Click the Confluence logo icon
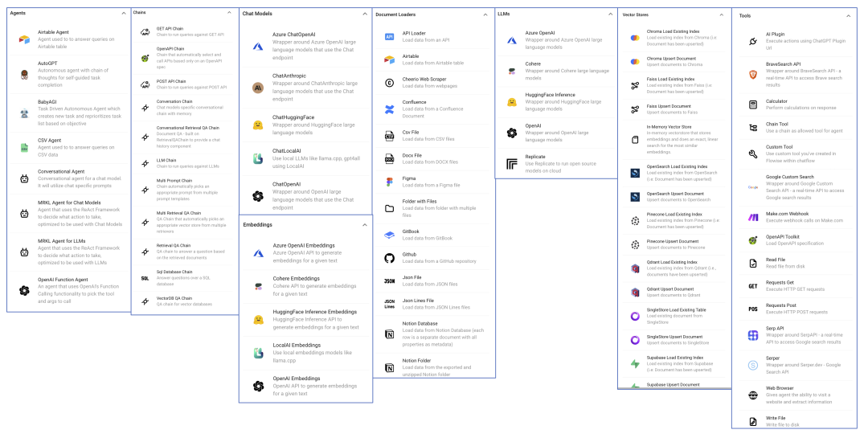This screenshot has width=868, height=438. pyautogui.click(x=389, y=109)
